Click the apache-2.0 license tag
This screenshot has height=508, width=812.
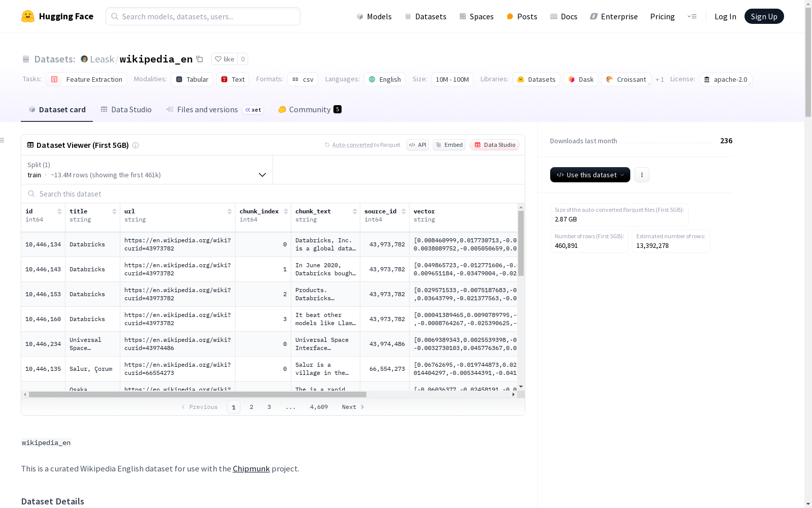pyautogui.click(x=726, y=79)
